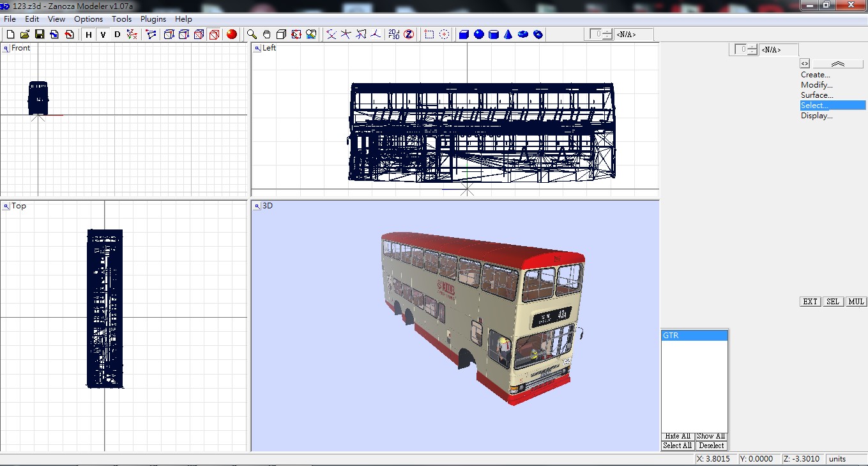Toggle the SEL mode button
Image resolution: width=868 pixels, height=466 pixels.
point(832,302)
